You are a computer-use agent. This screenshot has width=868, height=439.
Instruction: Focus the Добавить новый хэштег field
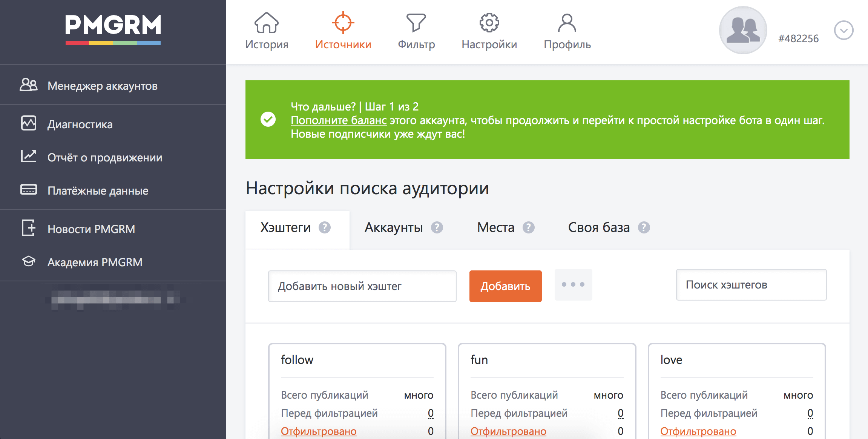pos(362,286)
